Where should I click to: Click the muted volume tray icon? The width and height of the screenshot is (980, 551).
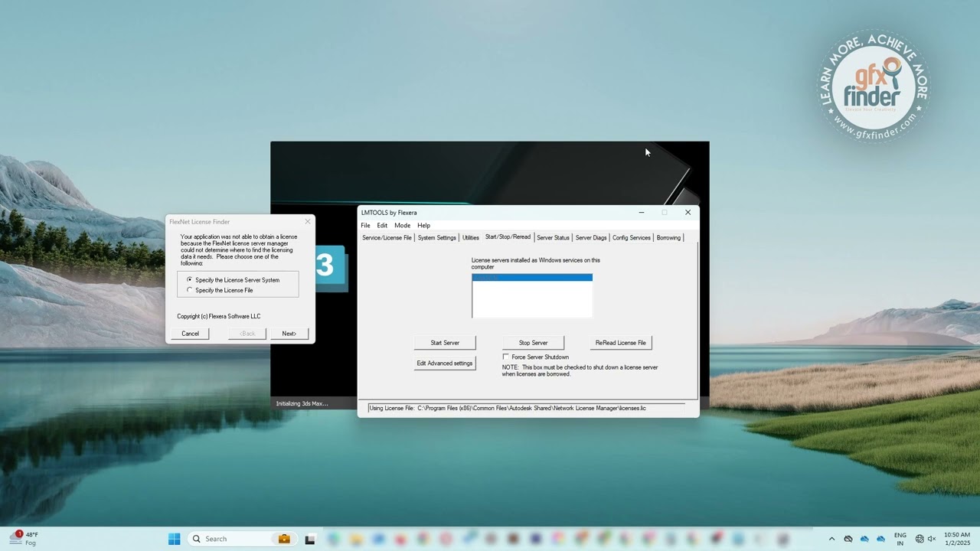pos(932,539)
